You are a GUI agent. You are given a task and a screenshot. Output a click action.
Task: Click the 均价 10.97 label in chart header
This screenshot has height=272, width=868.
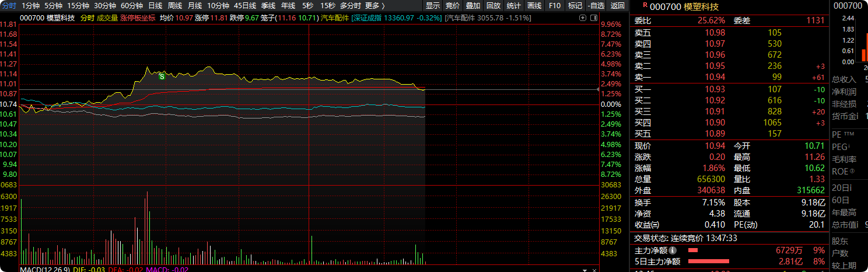176,18
